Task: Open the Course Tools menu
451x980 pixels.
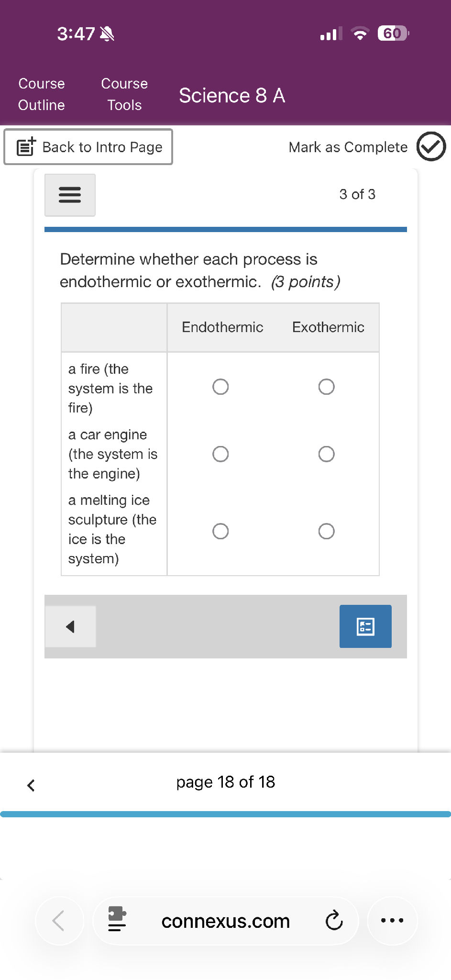Action: tap(124, 94)
